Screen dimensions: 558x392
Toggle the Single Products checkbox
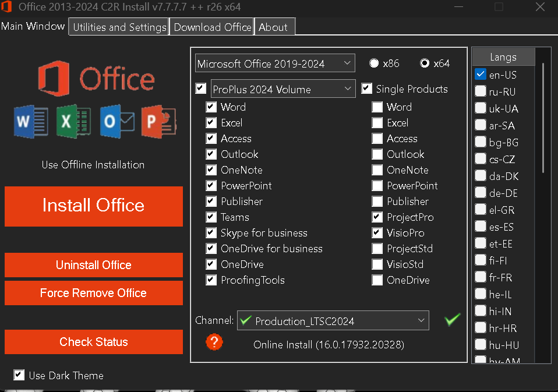click(x=366, y=89)
